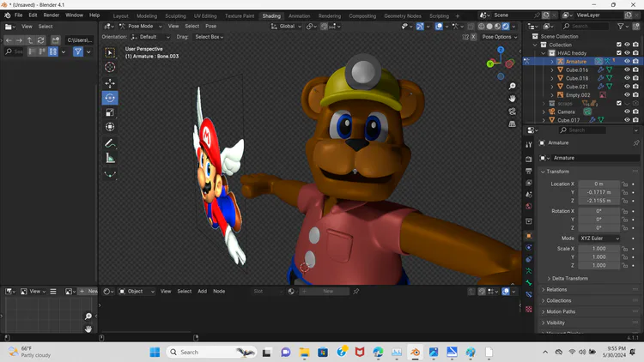
Task: Hide Cube.018 in the viewport
Action: [x=627, y=78]
